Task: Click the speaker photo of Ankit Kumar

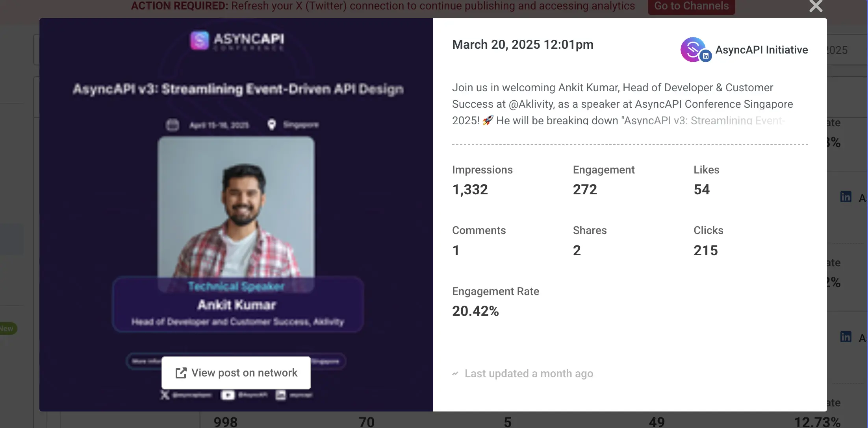Action: 236,205
